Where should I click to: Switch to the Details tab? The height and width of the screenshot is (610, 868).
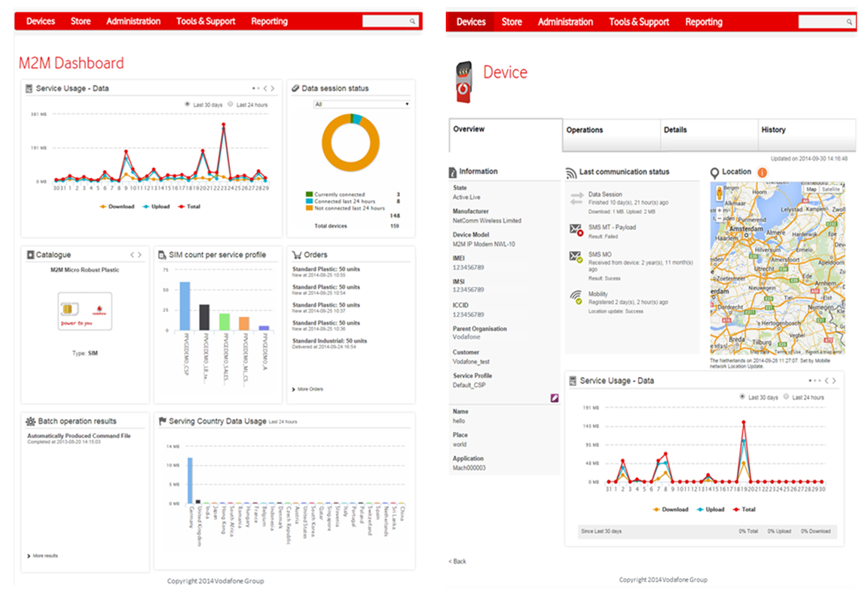pyautogui.click(x=708, y=135)
